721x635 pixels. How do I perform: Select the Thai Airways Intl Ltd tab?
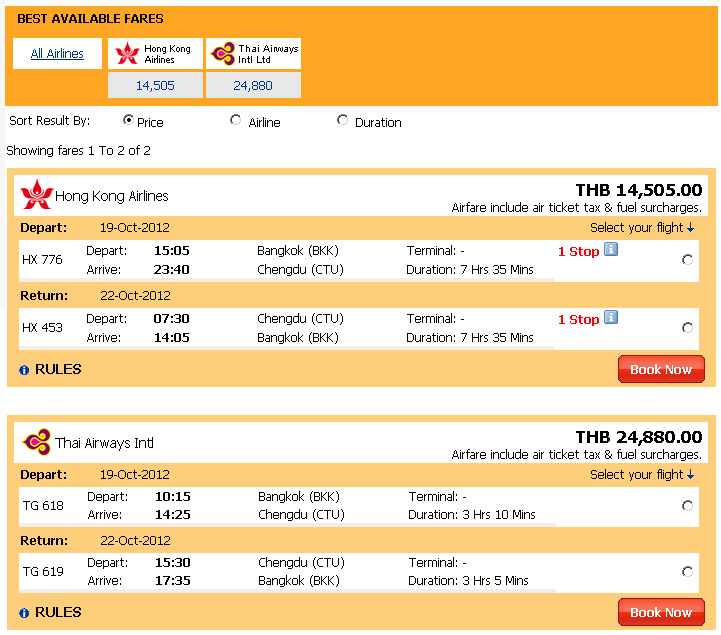[x=253, y=54]
